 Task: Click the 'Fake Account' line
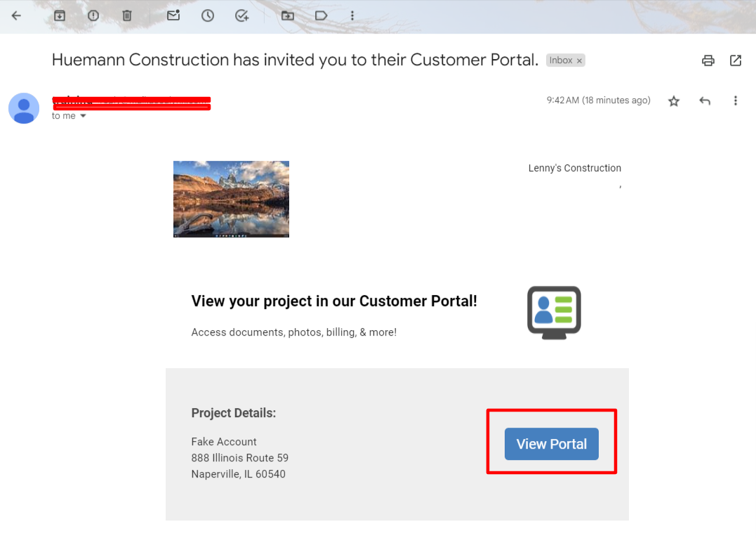point(224,442)
